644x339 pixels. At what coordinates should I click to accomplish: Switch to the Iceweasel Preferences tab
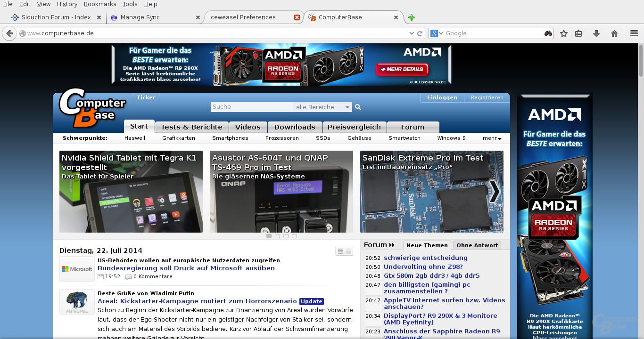255,17
